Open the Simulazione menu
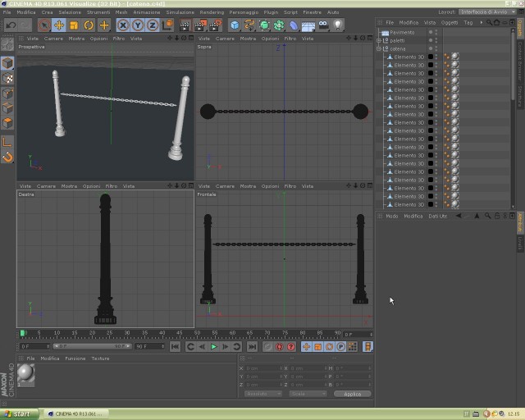This screenshot has height=420, width=525. (180, 12)
